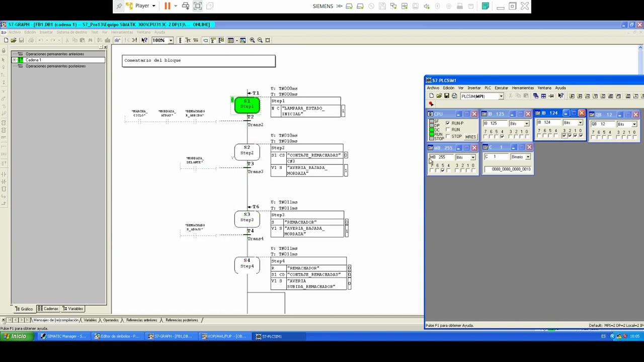Toggle bit 3 checkbox of IB 124
Screen dimensions: 644x362
coord(565,135)
